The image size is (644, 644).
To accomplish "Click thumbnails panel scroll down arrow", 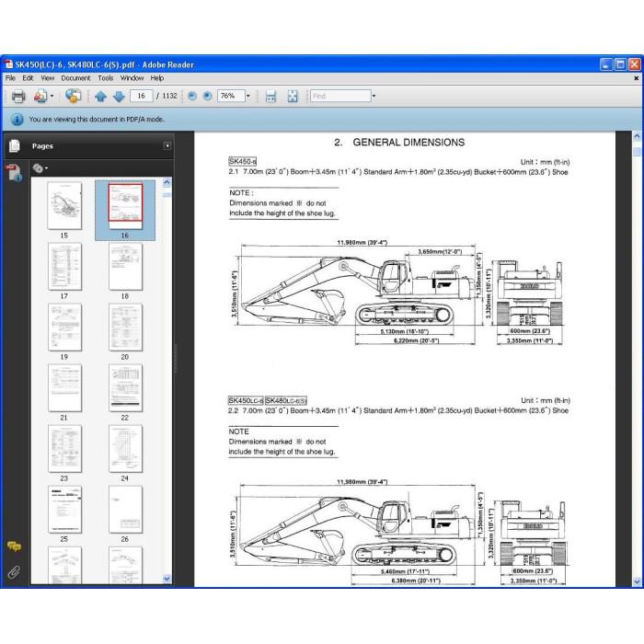I will 167,579.
